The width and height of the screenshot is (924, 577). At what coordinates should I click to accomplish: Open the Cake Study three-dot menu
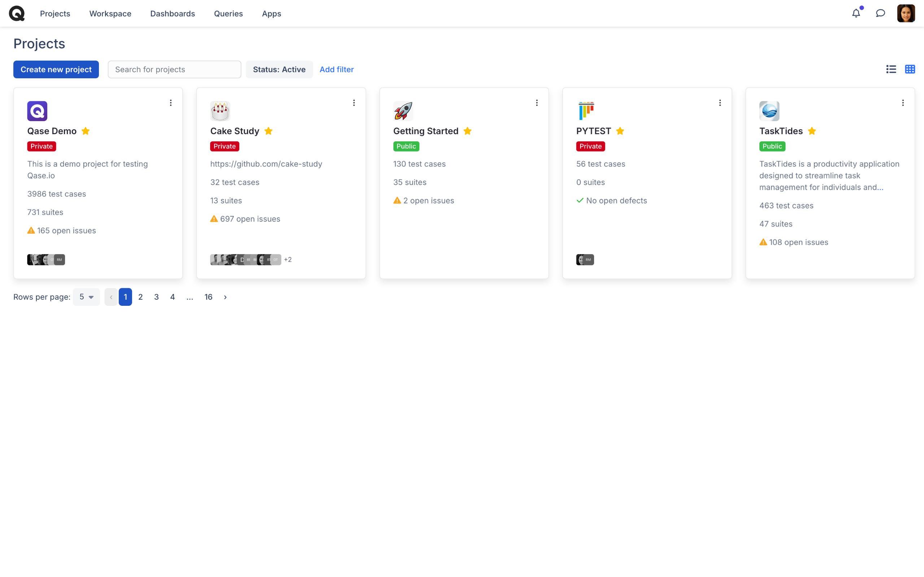pyautogui.click(x=354, y=103)
